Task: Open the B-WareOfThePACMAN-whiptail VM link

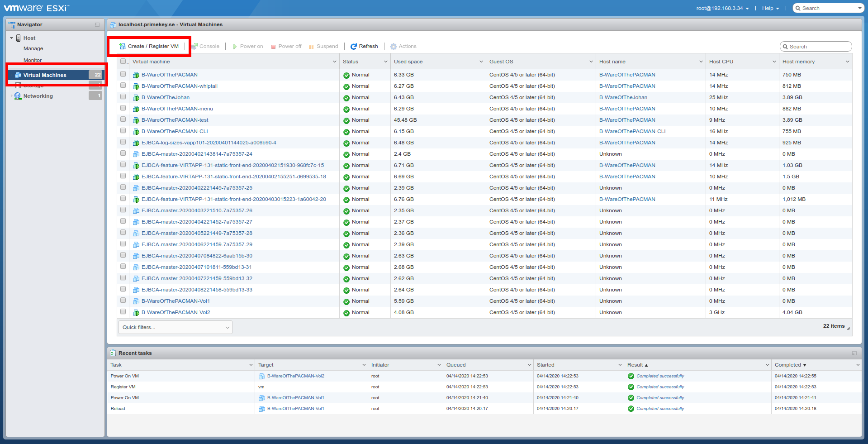Action: 179,86
